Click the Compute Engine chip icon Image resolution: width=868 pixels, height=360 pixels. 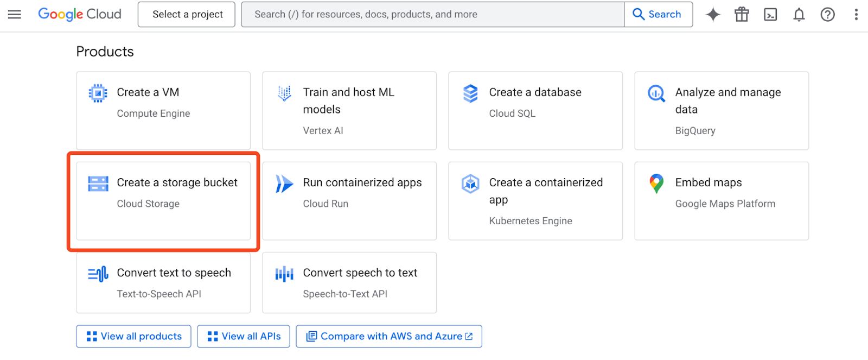point(98,93)
